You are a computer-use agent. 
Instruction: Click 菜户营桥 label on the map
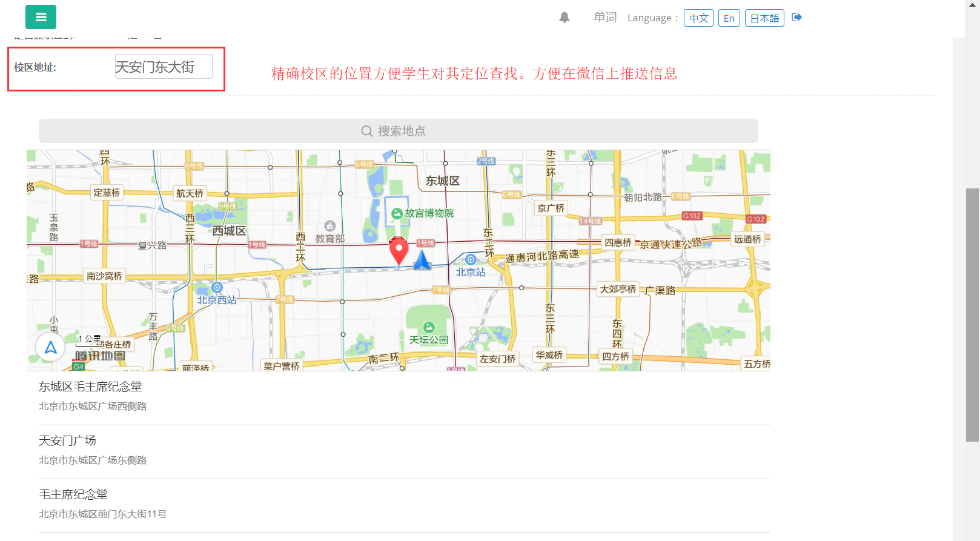[282, 366]
